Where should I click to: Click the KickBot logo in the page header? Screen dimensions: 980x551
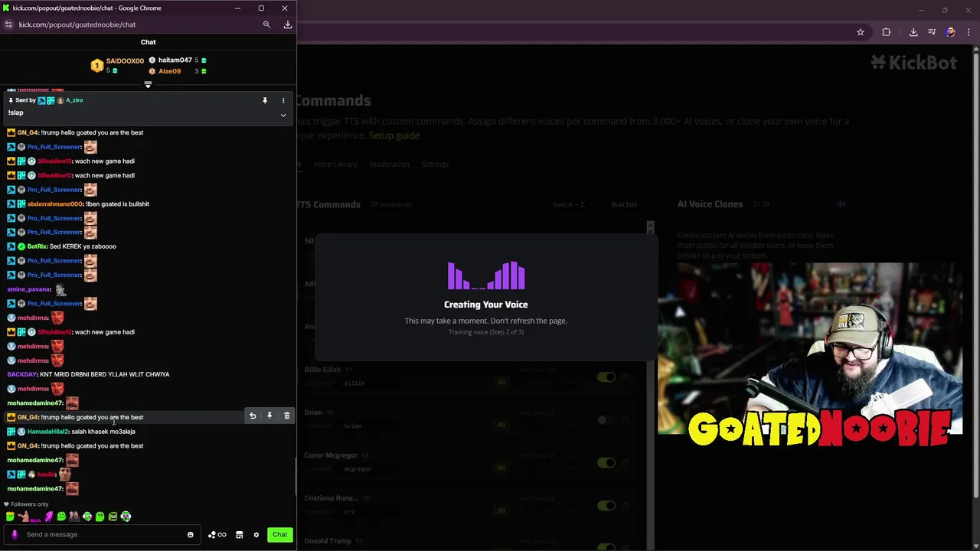(x=914, y=63)
